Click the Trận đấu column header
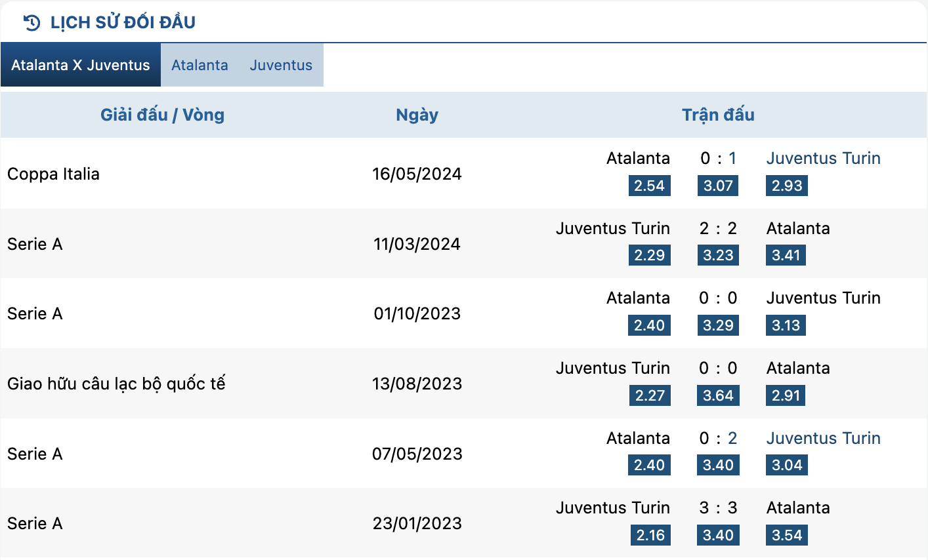The height and width of the screenshot is (560, 928). coord(718,115)
